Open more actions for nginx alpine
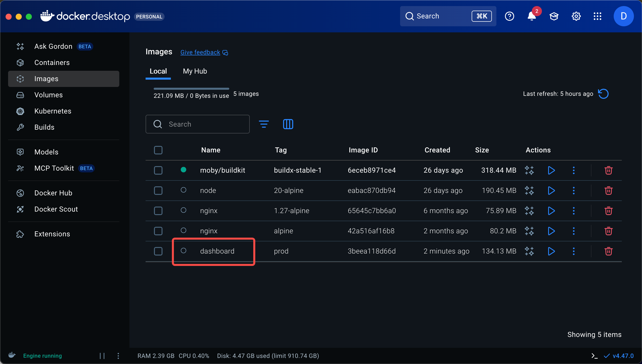The height and width of the screenshot is (364, 642). pos(574,231)
